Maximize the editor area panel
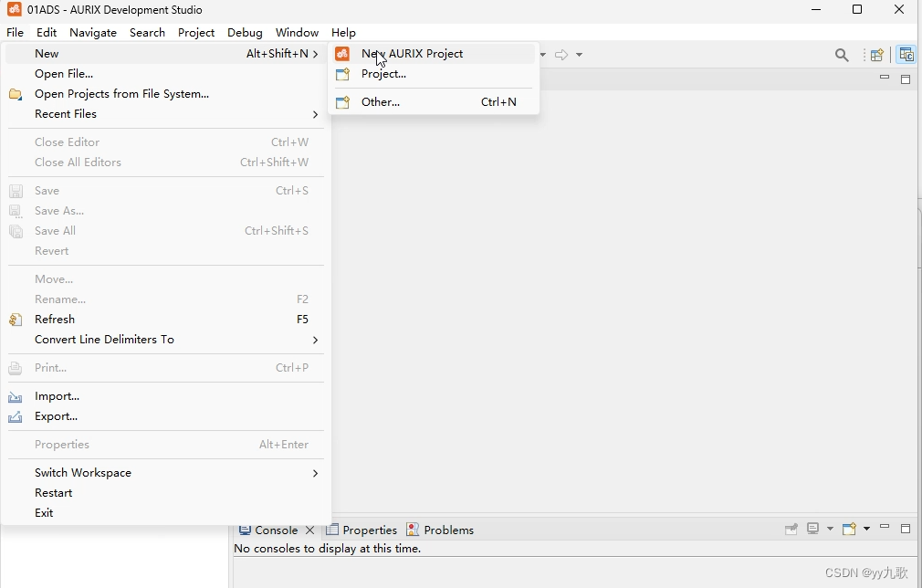Image resolution: width=922 pixels, height=588 pixels. [x=906, y=79]
